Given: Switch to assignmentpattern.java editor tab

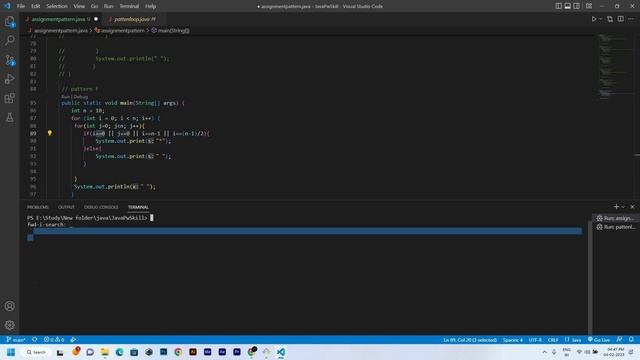Looking at the screenshot, I should coord(61,19).
